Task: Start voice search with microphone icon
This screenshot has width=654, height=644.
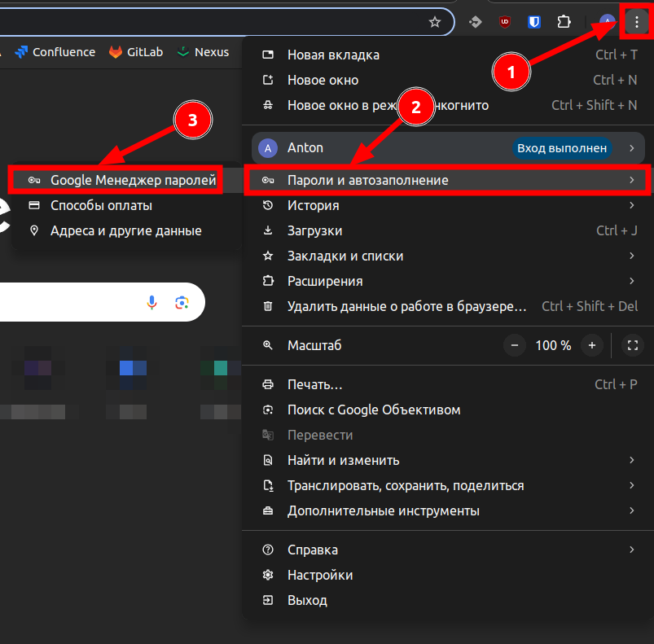Action: 151,303
